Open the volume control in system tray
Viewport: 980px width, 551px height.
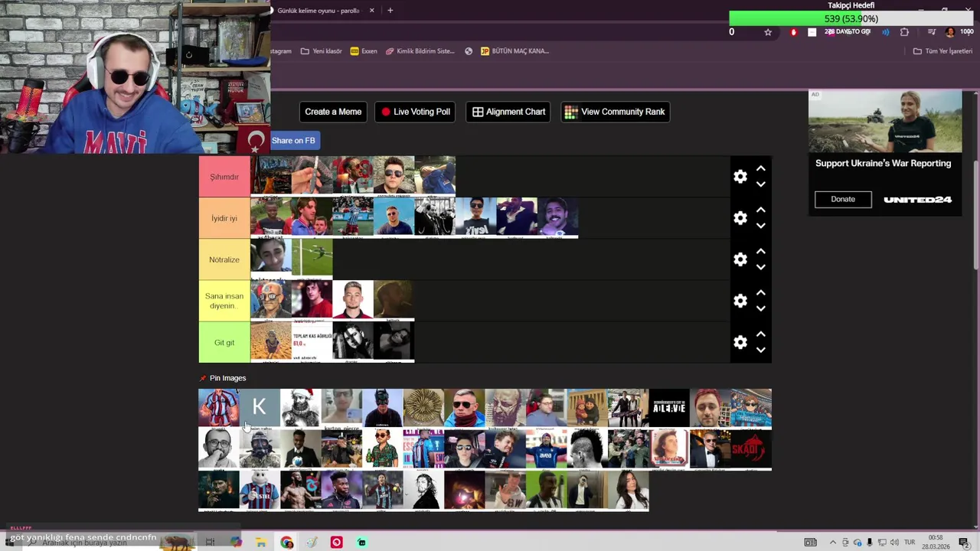pos(894,543)
